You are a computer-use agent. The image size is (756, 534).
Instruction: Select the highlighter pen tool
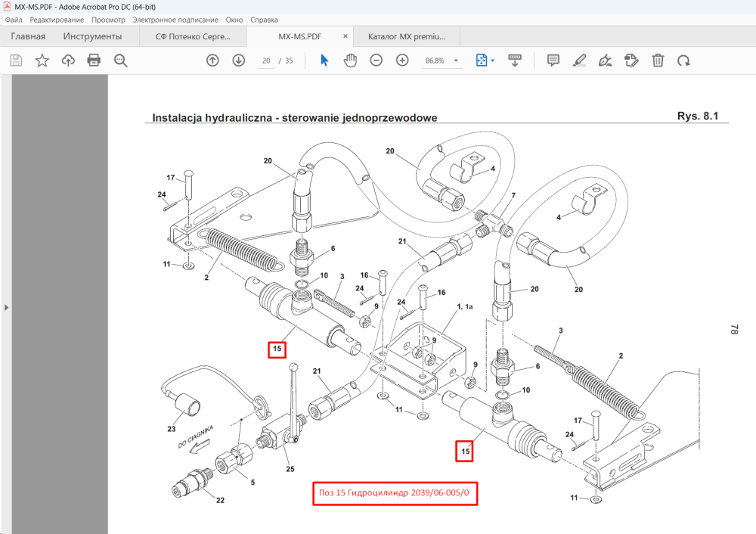click(x=579, y=61)
